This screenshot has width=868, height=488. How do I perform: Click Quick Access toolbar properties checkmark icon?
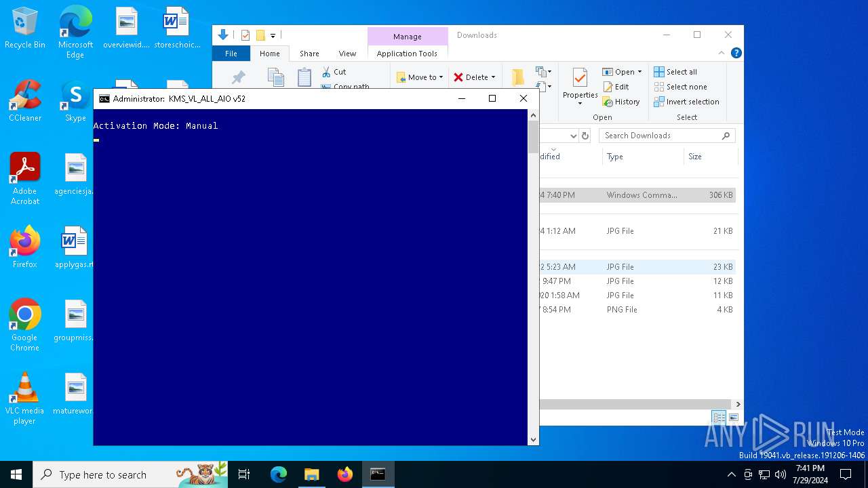(x=245, y=35)
